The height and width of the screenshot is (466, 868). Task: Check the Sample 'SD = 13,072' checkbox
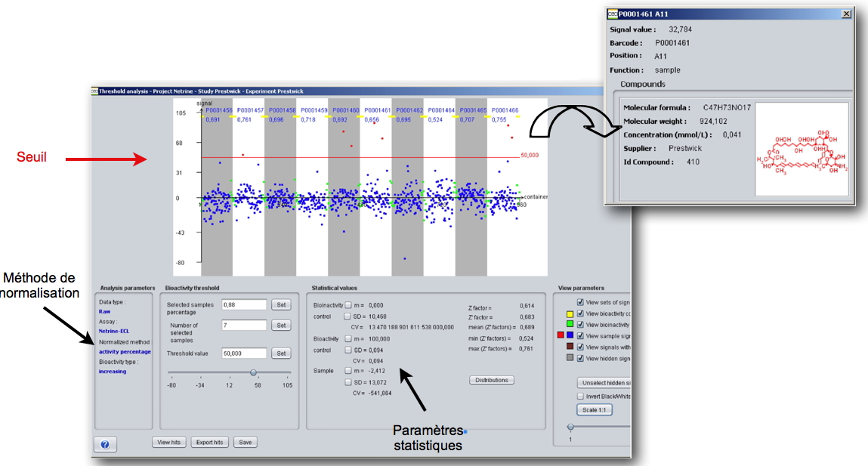pos(348,382)
